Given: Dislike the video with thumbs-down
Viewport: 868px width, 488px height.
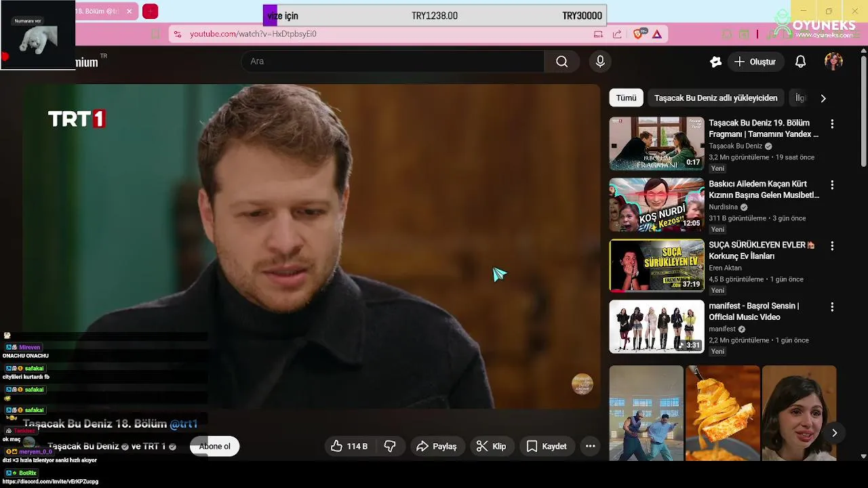Looking at the screenshot, I should pos(390,446).
